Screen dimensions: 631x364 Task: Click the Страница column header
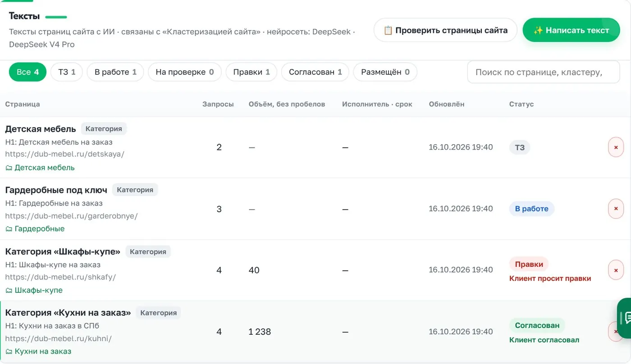[x=23, y=104]
